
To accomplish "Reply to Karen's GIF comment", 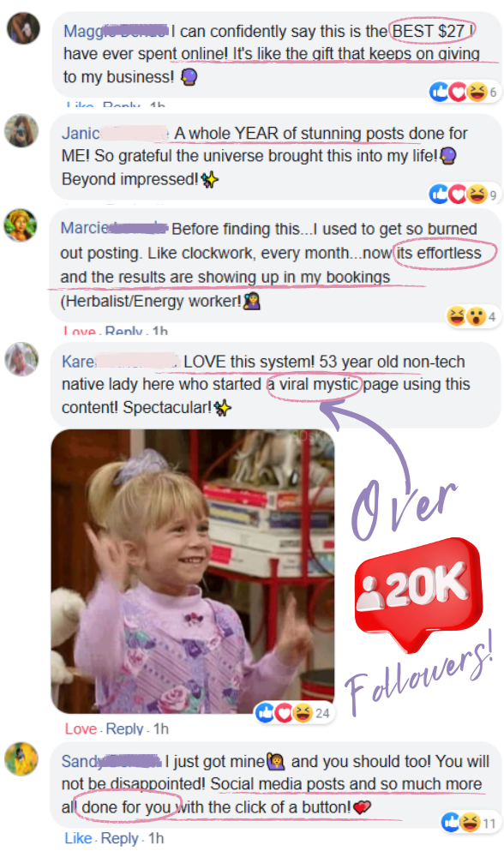I will 124,728.
